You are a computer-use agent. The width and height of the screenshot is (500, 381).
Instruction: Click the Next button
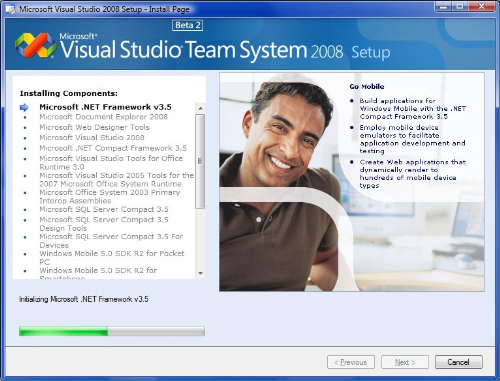point(405,362)
